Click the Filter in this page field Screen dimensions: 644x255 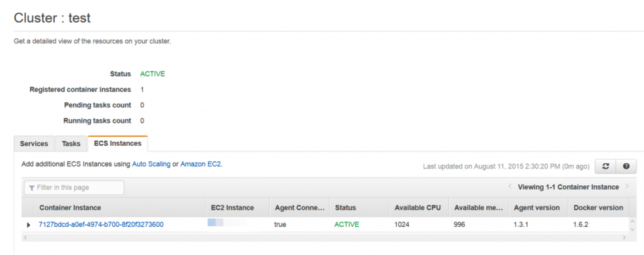(74, 187)
